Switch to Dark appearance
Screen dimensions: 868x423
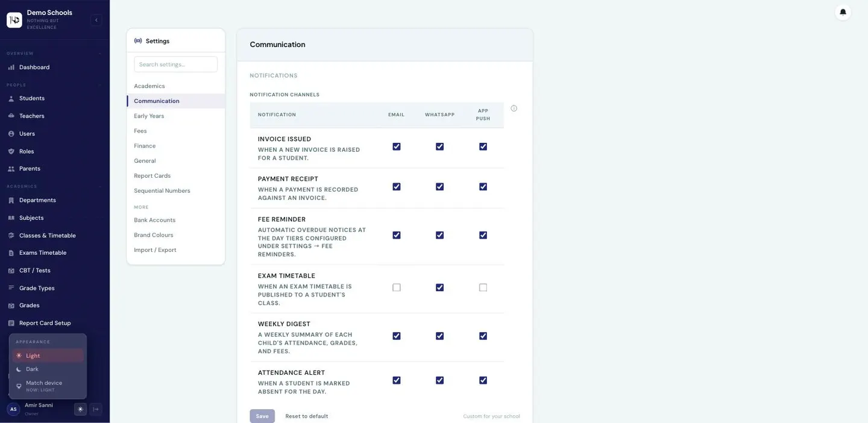(x=48, y=369)
